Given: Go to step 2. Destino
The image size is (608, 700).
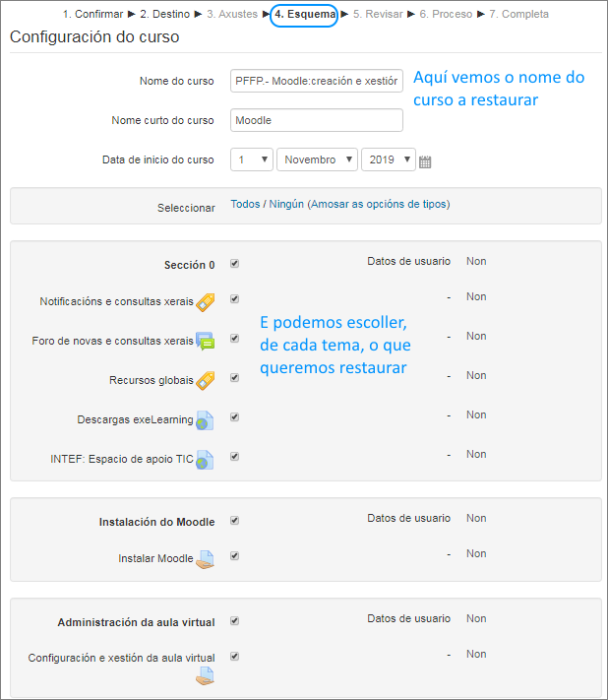Looking at the screenshot, I should pos(164,15).
